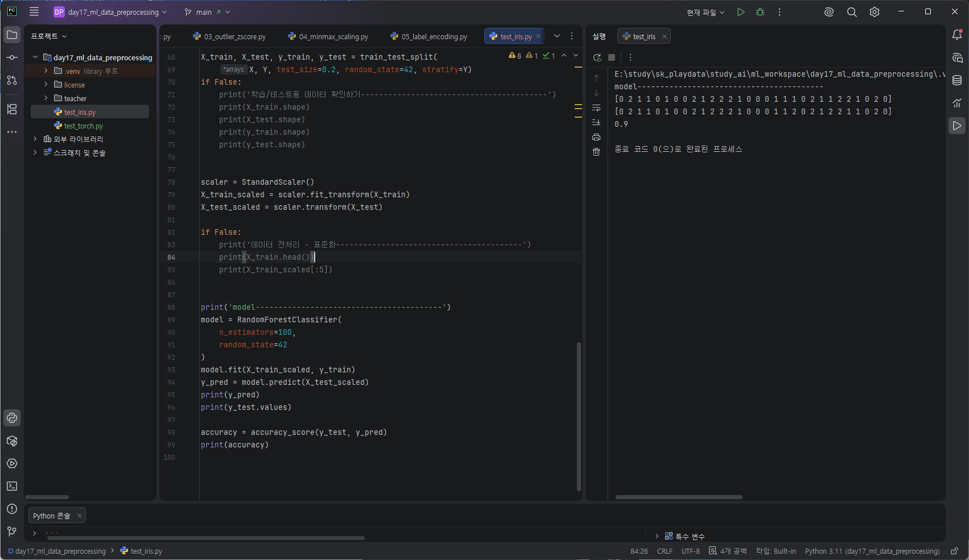Open the main branch dropdown
The width and height of the screenshot is (969, 560).
207,12
